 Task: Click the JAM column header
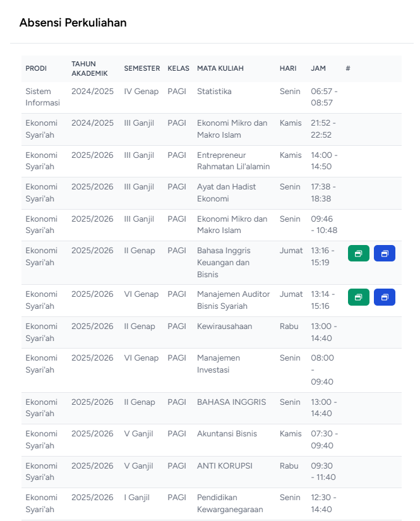[318, 68]
